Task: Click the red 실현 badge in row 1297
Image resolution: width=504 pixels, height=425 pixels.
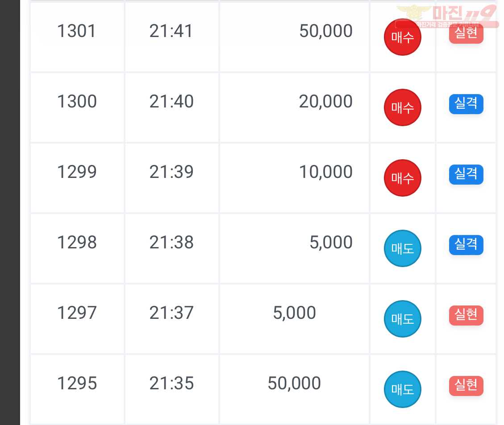Action: [x=466, y=315]
